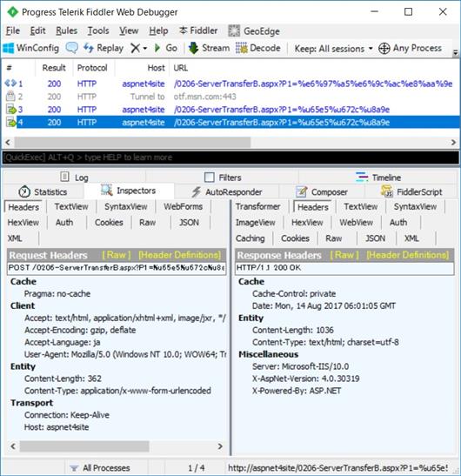Switch to request HexView tab
Screen dimensions: 461x476
point(23,223)
